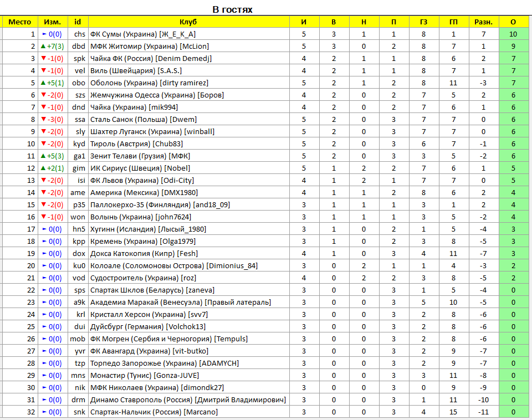
Task: Select club 'Оболонь (Украина) [dirty ramirez]'
Action: pyautogui.click(x=149, y=83)
